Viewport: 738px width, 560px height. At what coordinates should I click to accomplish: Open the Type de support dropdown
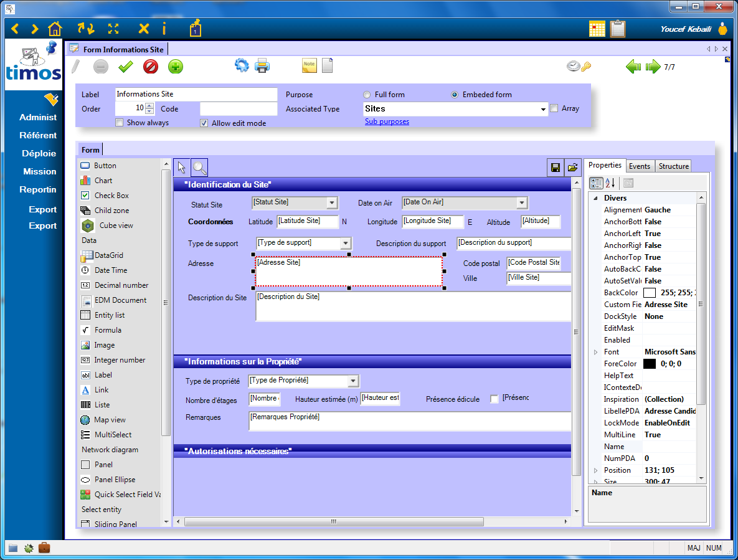pos(346,244)
